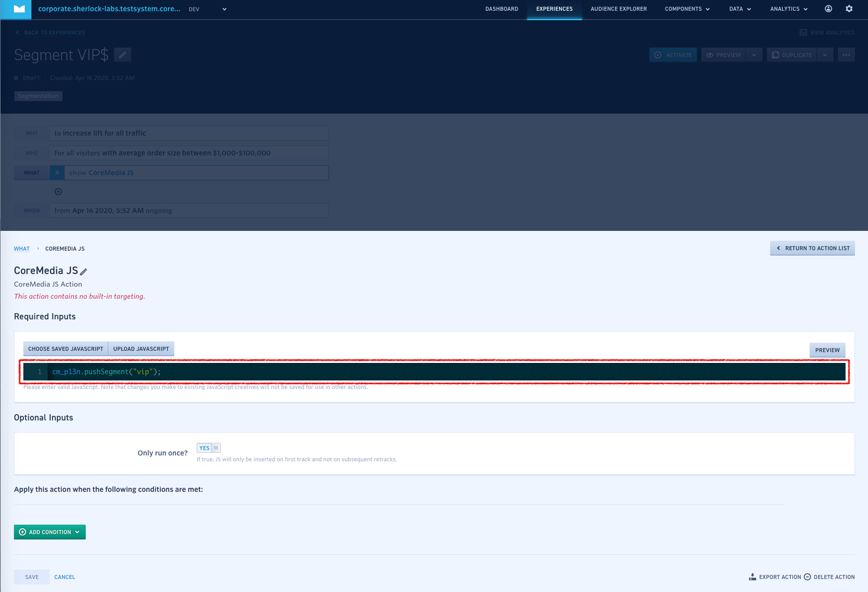Click the SAVE button
The height and width of the screenshot is (592, 868).
point(32,577)
